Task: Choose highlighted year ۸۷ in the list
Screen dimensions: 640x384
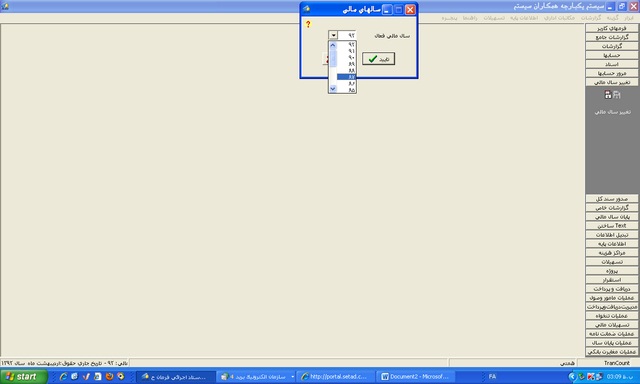Action: [347, 77]
